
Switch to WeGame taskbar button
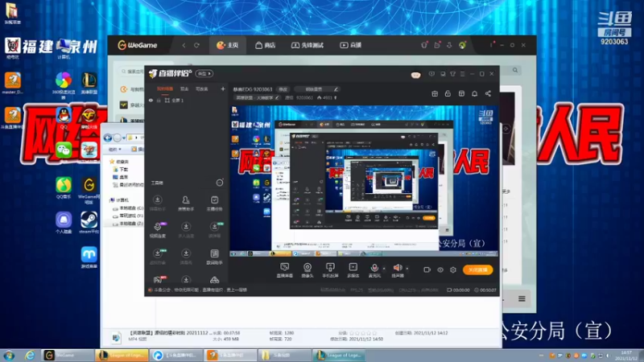pos(68,356)
